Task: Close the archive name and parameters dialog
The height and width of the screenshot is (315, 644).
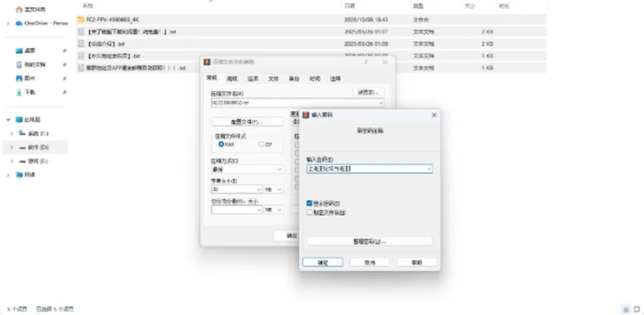Action: (385, 62)
